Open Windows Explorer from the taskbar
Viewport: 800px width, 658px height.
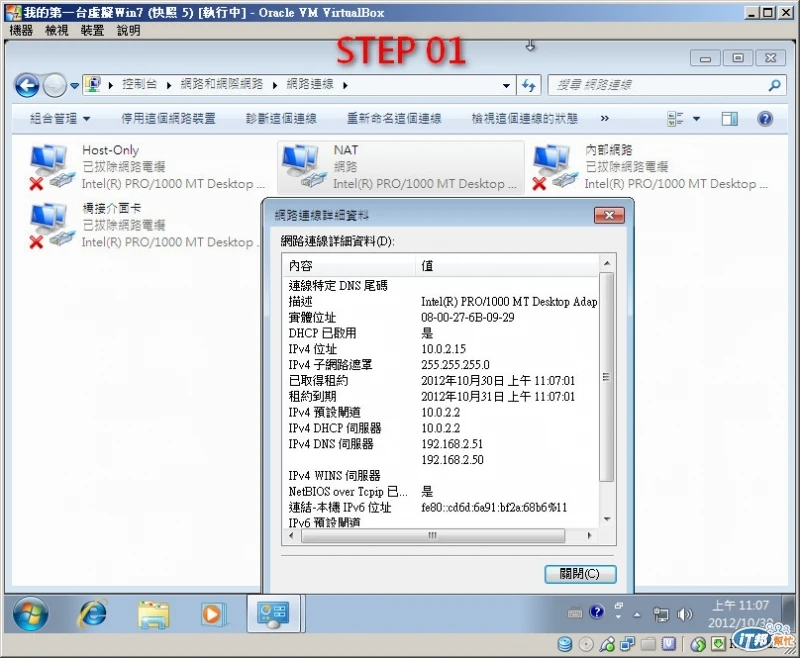click(x=153, y=614)
